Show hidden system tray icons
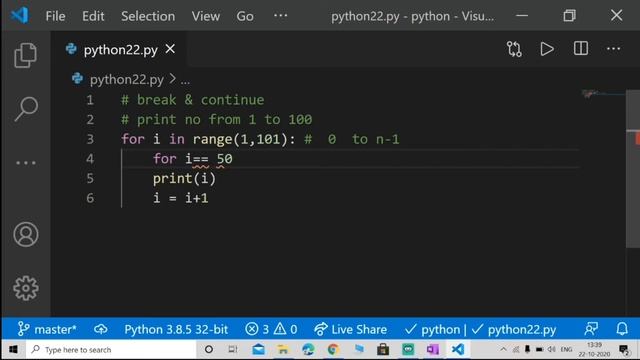 click(x=503, y=349)
